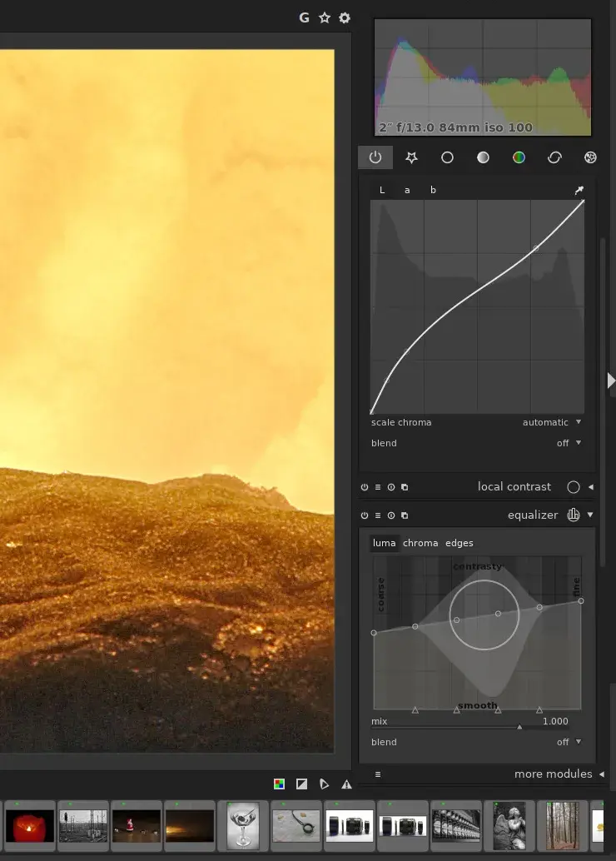Toggle softproofing icon
This screenshot has width=616, height=861.
324,784
